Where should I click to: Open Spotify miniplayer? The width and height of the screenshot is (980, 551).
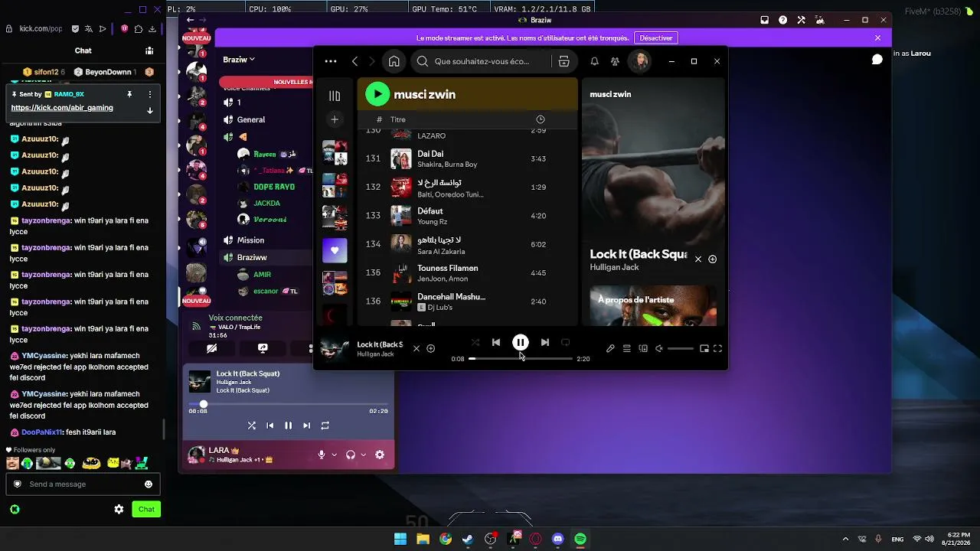click(x=704, y=349)
